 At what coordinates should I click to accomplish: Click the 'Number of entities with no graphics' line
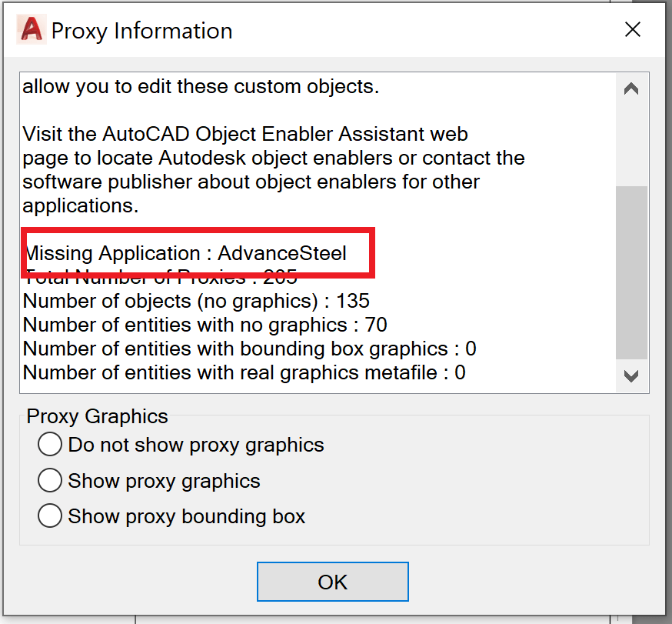[204, 325]
